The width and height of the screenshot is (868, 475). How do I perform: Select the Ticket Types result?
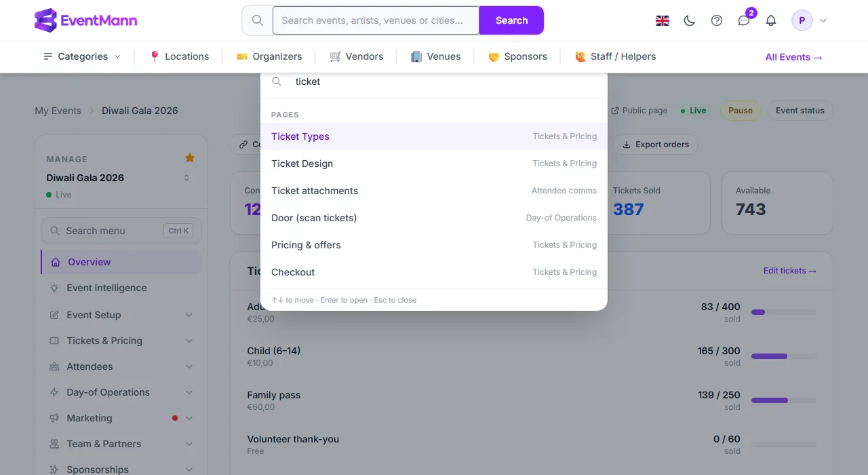[434, 136]
